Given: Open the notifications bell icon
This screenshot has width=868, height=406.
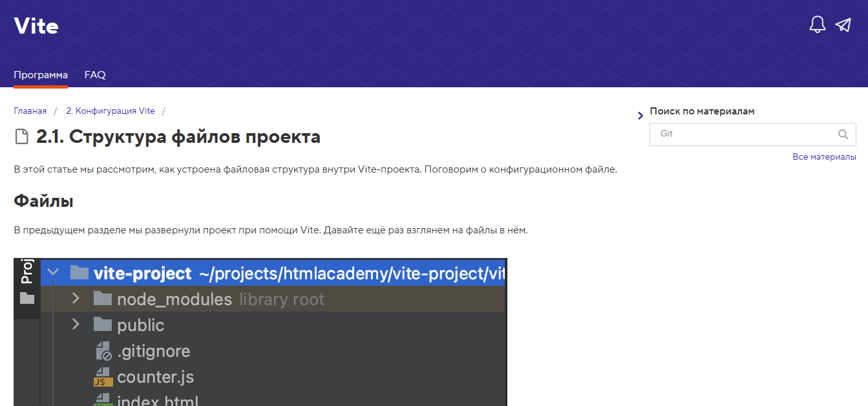Looking at the screenshot, I should pyautogui.click(x=818, y=25).
